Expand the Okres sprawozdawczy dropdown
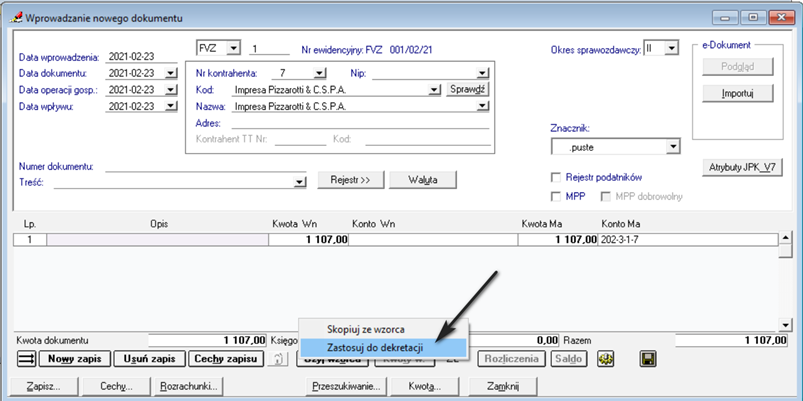Viewport: 803px width, 401px height. 672,48
